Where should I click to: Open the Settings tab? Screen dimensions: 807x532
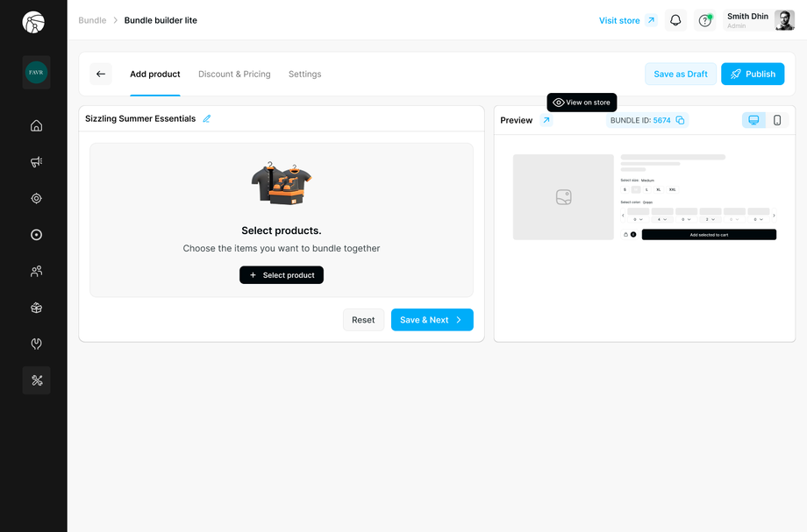click(304, 74)
